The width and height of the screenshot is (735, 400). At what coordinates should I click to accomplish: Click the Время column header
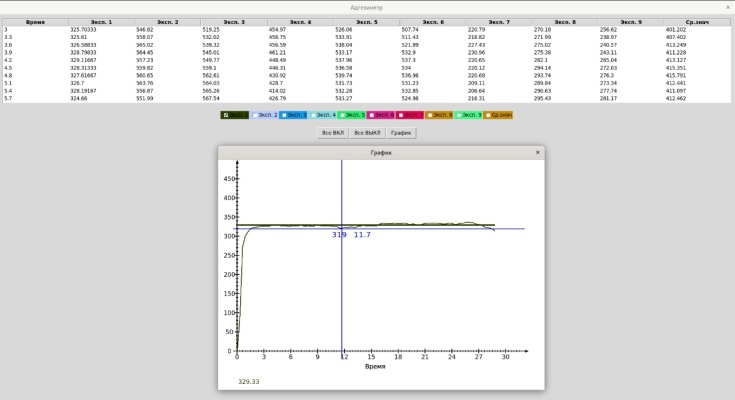35,21
